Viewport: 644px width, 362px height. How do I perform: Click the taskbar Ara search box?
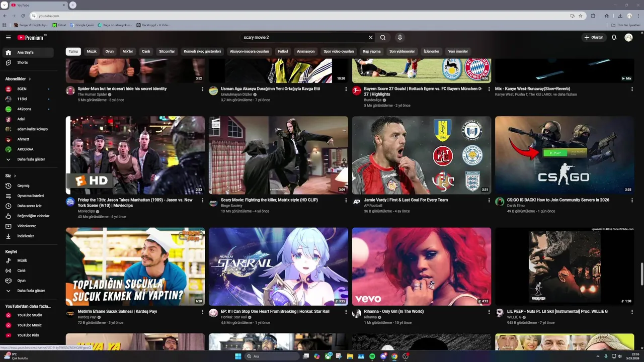[272, 356]
